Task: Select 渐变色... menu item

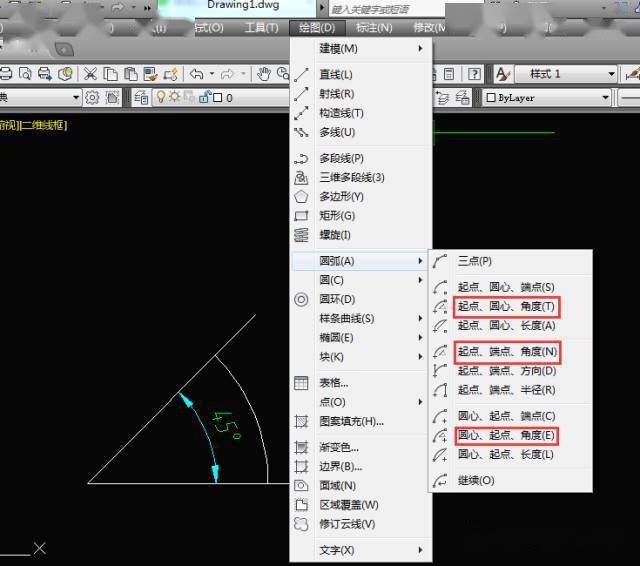Action: pos(361,448)
